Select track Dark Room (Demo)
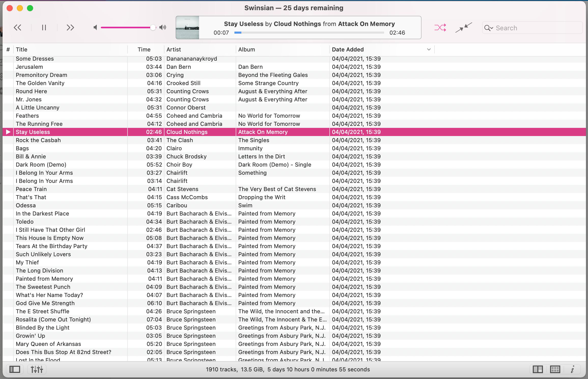Viewport: 588px width, 379px height. (294, 165)
